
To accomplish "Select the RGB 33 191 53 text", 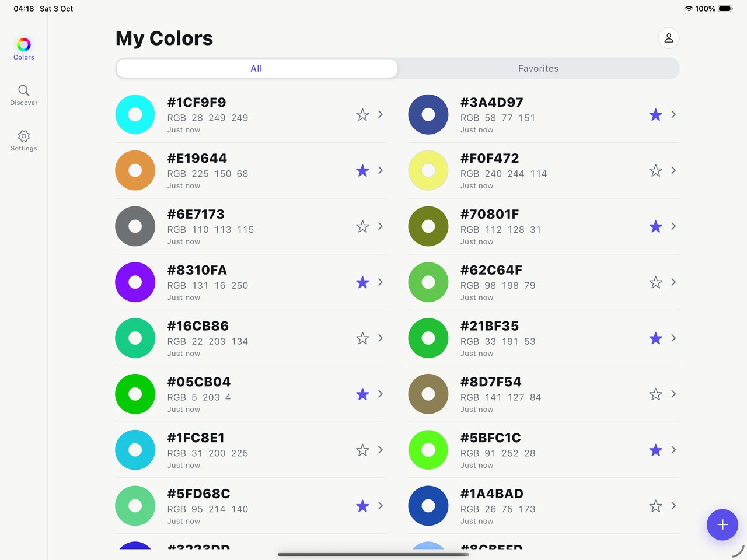I will pyautogui.click(x=498, y=341).
